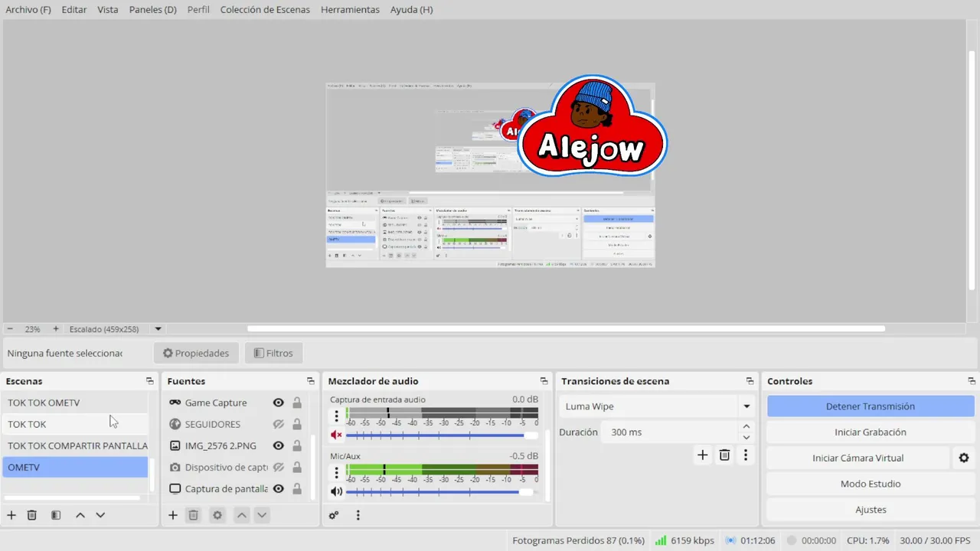Lock the SEGUIDORES source
The height and width of the screenshot is (551, 980).
(x=297, y=424)
